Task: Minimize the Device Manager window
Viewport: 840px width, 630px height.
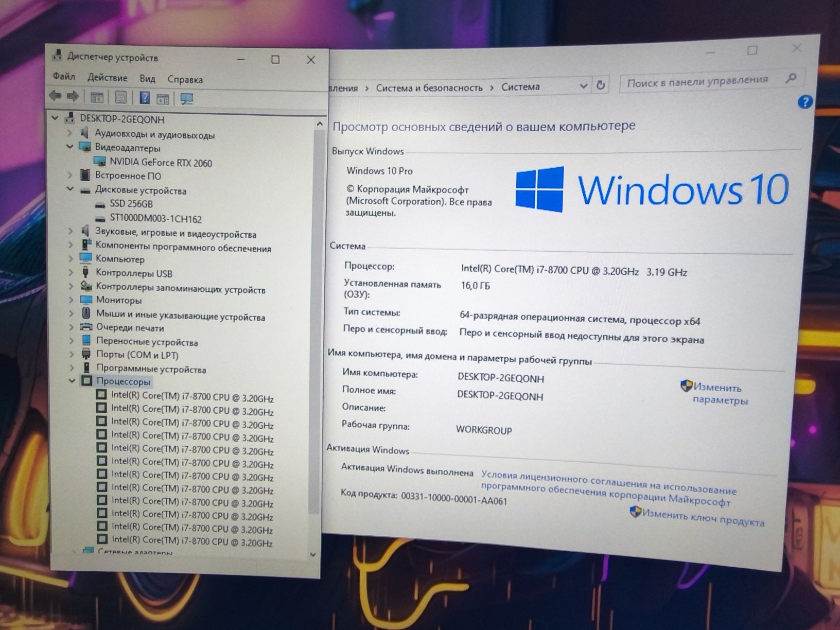Action: pyautogui.click(x=240, y=59)
